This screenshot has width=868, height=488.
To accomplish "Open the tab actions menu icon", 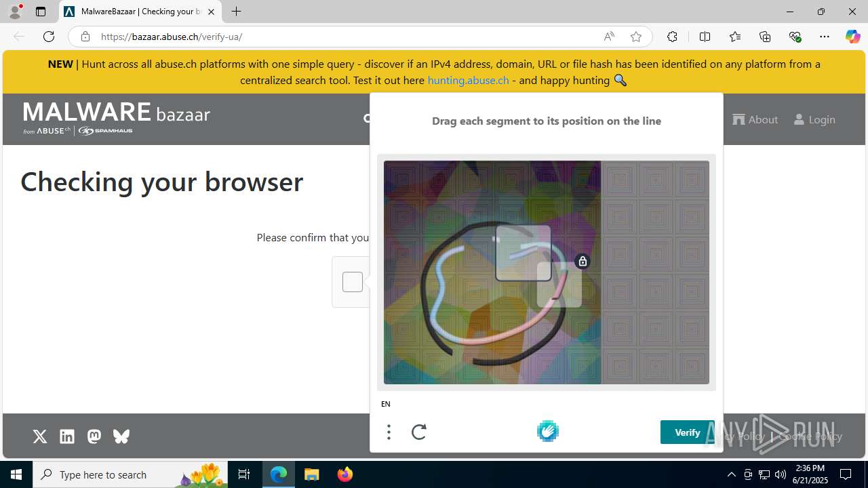I will click(41, 12).
